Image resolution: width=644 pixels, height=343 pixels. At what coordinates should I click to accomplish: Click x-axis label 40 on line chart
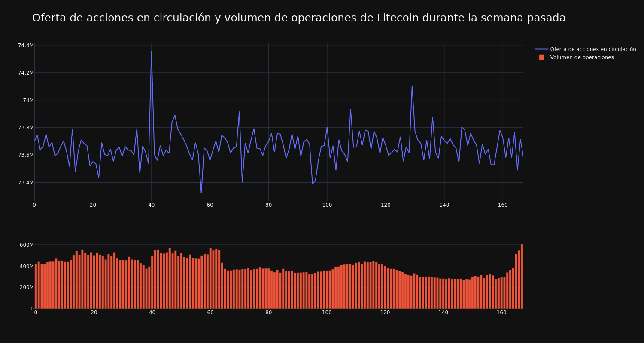(151, 205)
